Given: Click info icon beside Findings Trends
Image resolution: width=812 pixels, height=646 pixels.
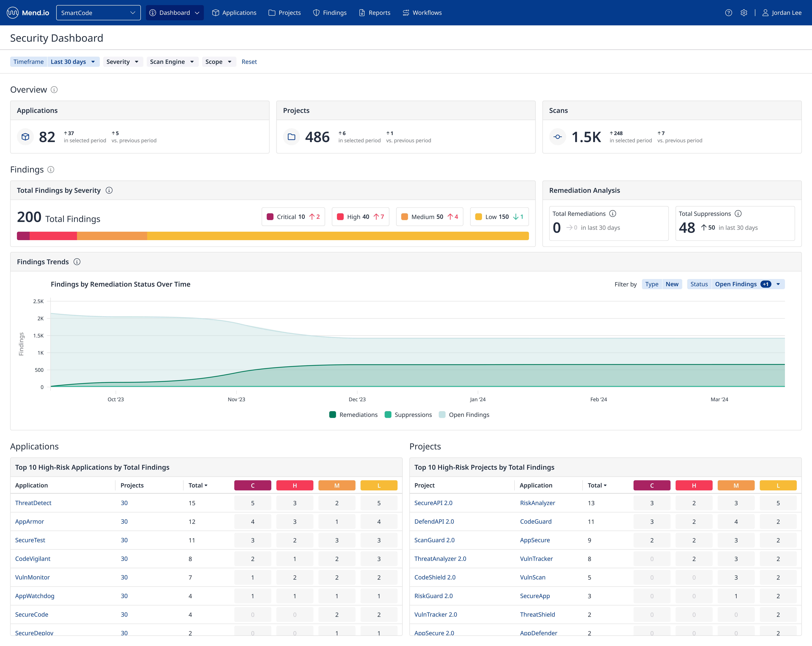Looking at the screenshot, I should [77, 262].
